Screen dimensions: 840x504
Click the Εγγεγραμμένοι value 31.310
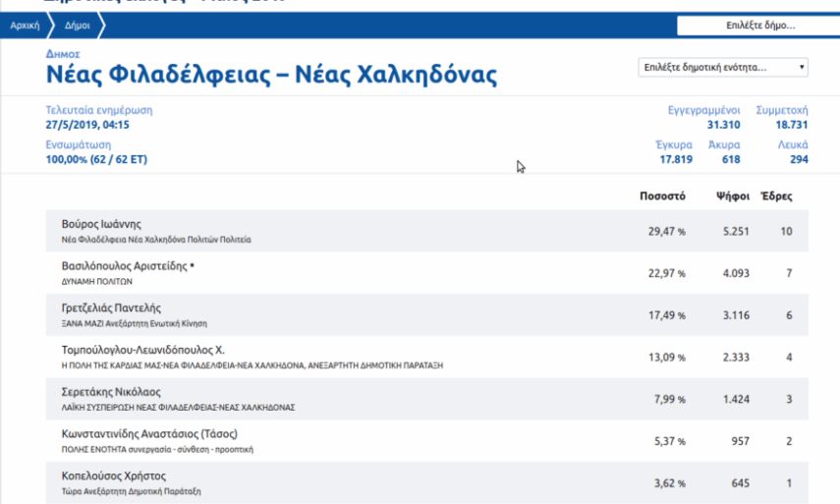coord(725,125)
